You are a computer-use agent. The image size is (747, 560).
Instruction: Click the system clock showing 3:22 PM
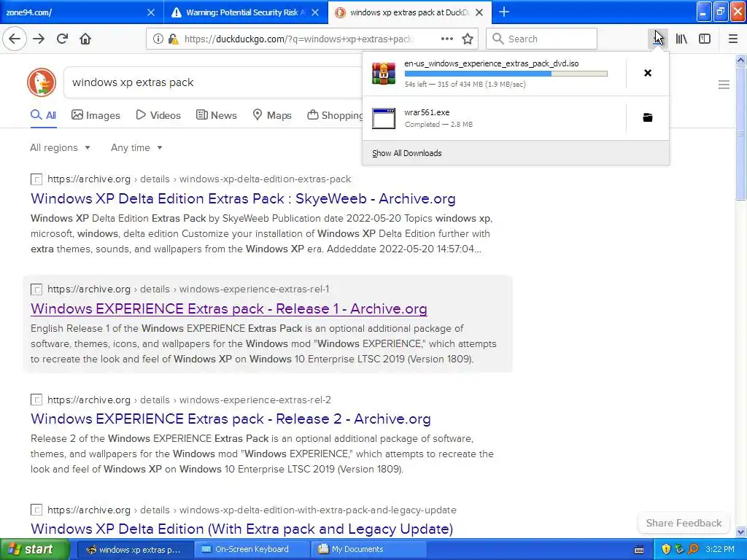coord(719,549)
